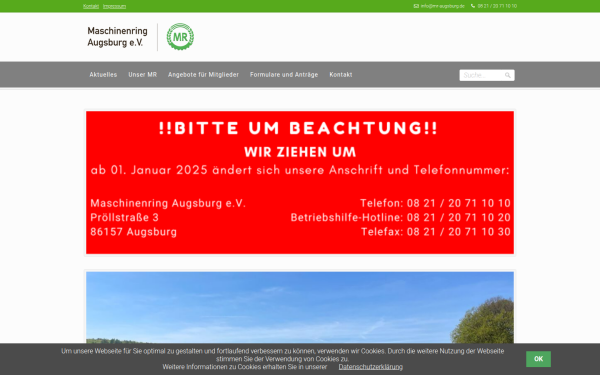Click 'Pröllstraße 3' address text
This screenshot has height=375, width=600.
pyautogui.click(x=124, y=217)
